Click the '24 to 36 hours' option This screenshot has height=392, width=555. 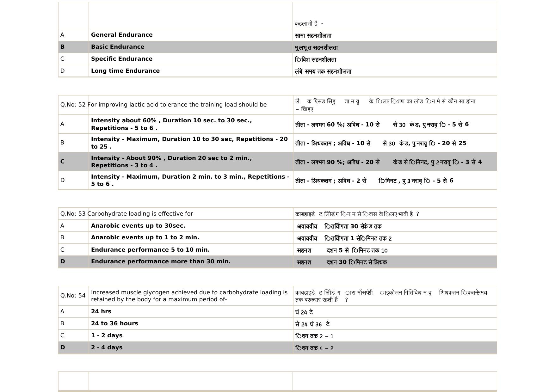click(x=114, y=323)
